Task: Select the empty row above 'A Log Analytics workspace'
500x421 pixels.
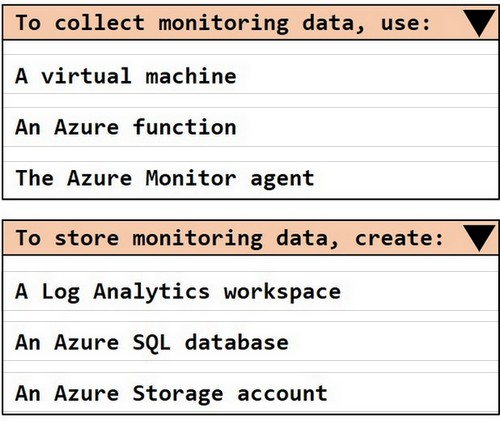Action: (250, 263)
